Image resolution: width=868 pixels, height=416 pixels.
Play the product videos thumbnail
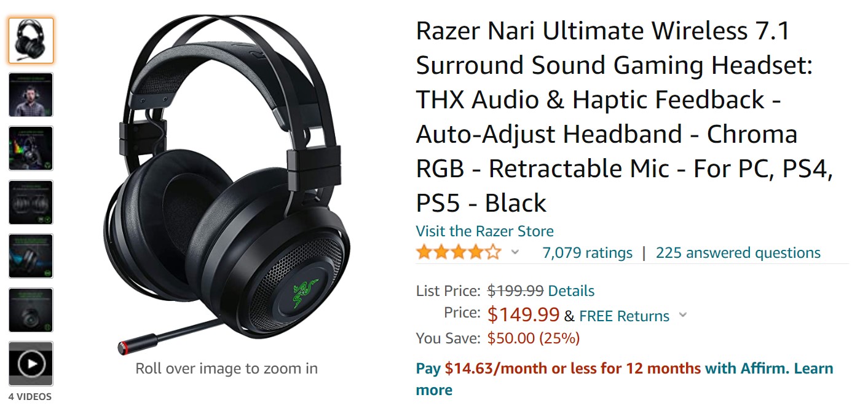(31, 364)
